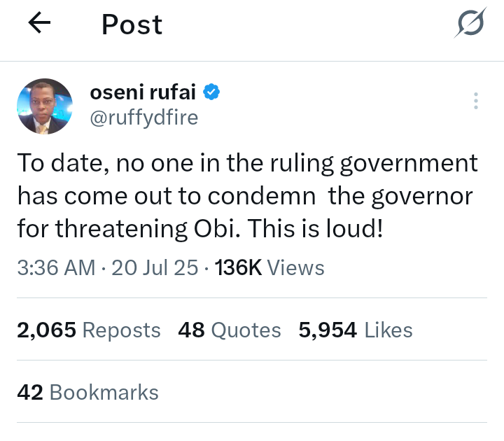Click the display name oseni rufai
Image resolution: width=504 pixels, height=441 pixels.
[x=145, y=92]
